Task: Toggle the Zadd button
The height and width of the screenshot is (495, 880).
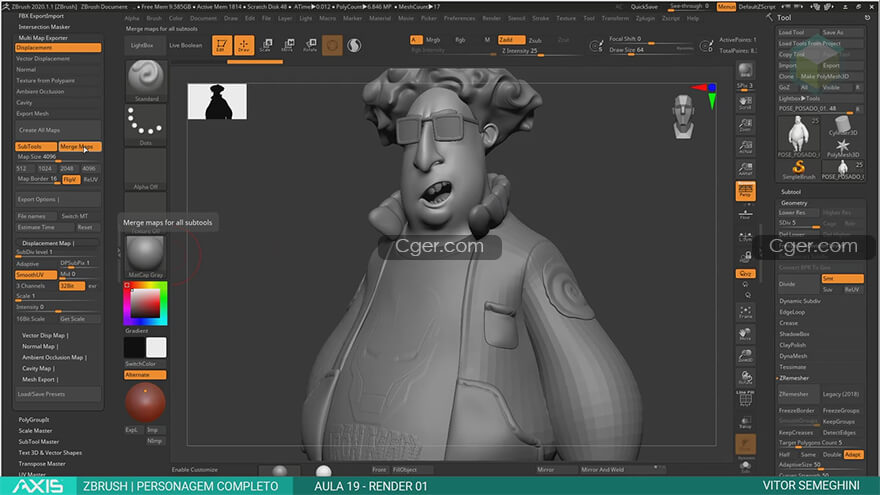Action: [511, 40]
